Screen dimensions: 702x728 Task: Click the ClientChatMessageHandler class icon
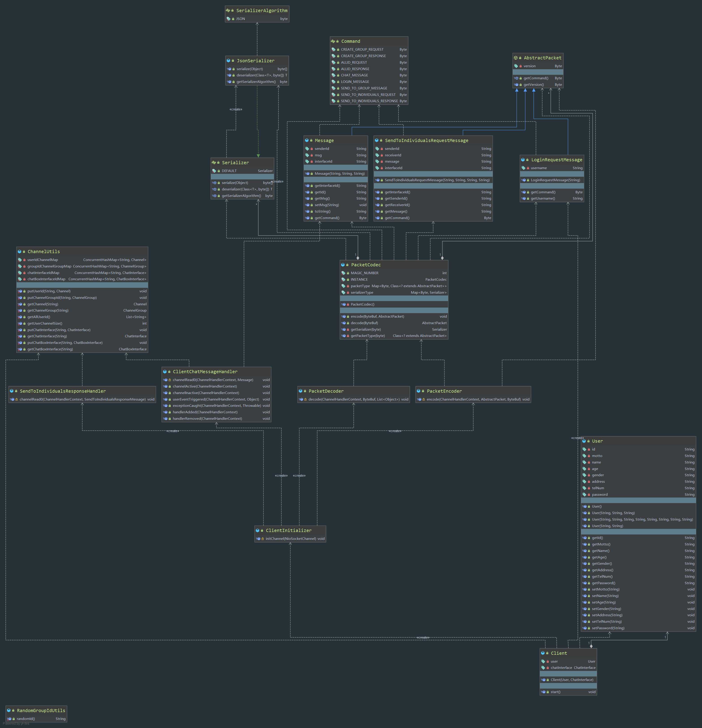(x=164, y=371)
